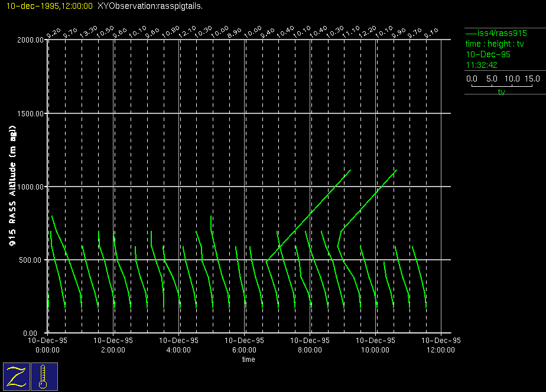
Task: Click the 'time : height : tv' legend text
Action: pos(494,44)
